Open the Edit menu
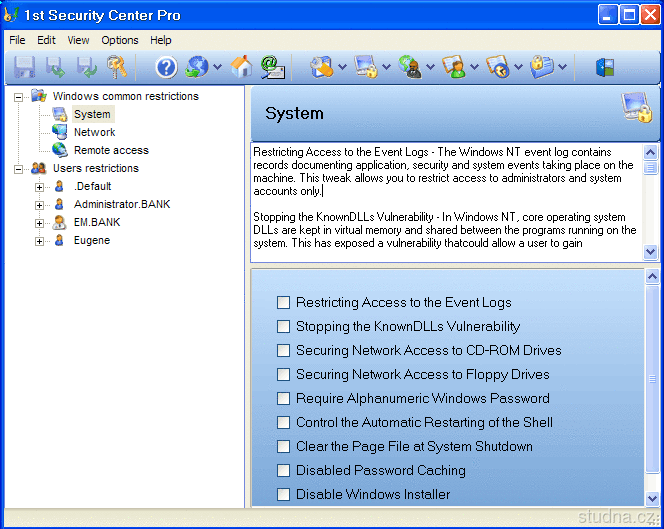Viewport: 664px width, 529px height. pyautogui.click(x=46, y=40)
